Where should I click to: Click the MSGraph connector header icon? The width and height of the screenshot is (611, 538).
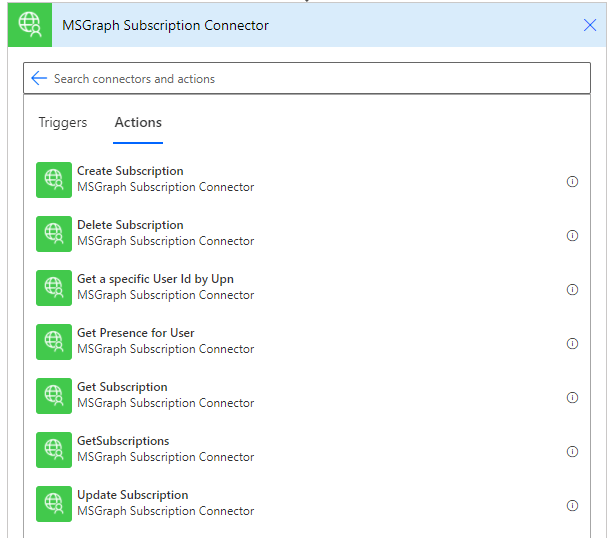[x=29, y=25]
